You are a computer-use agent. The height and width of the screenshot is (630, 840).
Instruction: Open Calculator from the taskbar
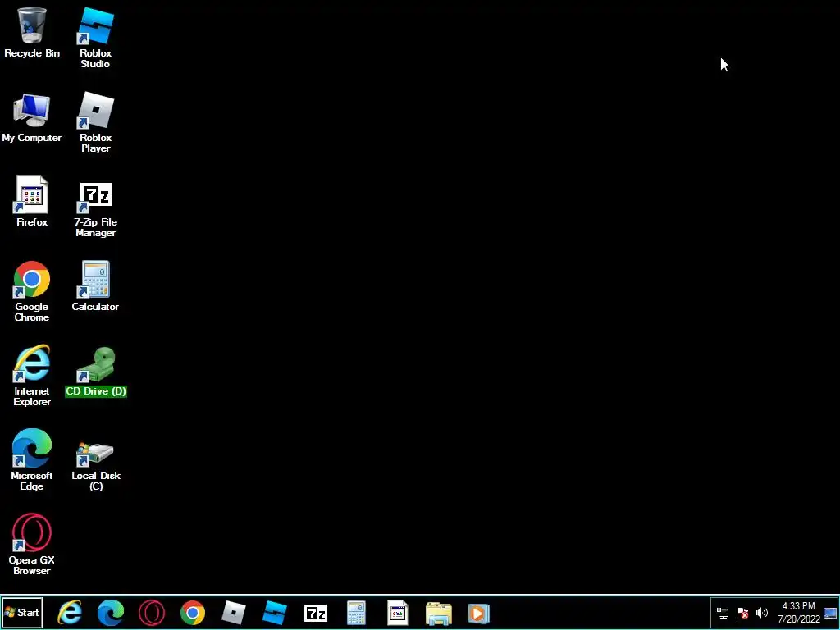[356, 613]
